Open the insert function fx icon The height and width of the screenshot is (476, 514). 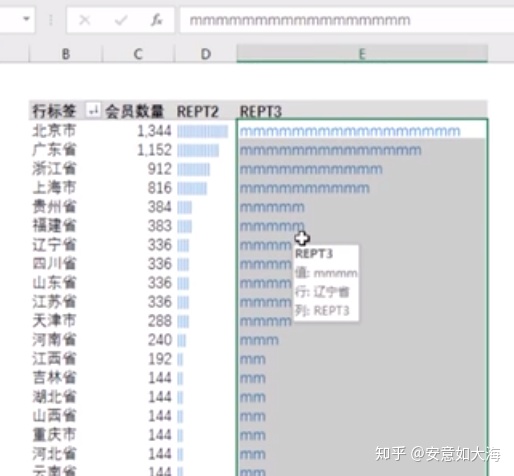pyautogui.click(x=156, y=20)
